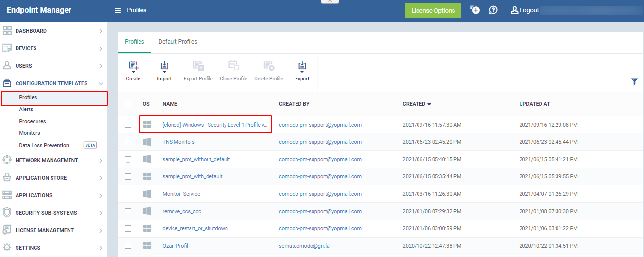This screenshot has height=257, width=644.
Task: Expand the Application Store chevron
Action: point(101,178)
